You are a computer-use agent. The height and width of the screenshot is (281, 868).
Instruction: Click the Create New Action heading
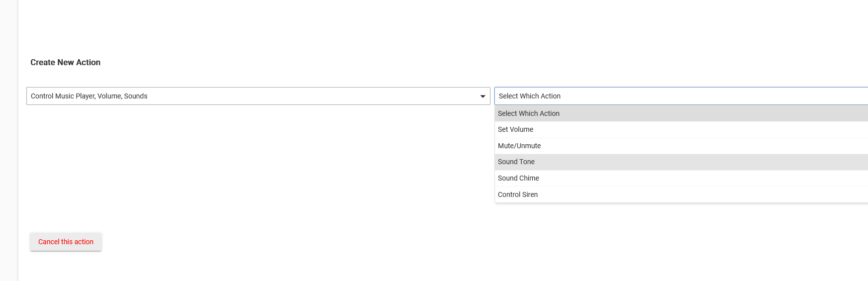point(65,62)
